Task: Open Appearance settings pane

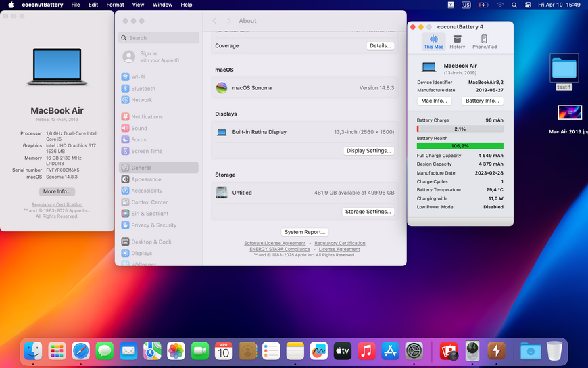Action: point(159,179)
